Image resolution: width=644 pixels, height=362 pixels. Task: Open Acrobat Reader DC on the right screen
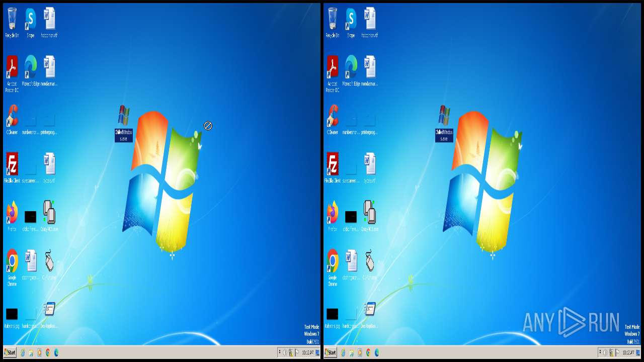tap(333, 74)
